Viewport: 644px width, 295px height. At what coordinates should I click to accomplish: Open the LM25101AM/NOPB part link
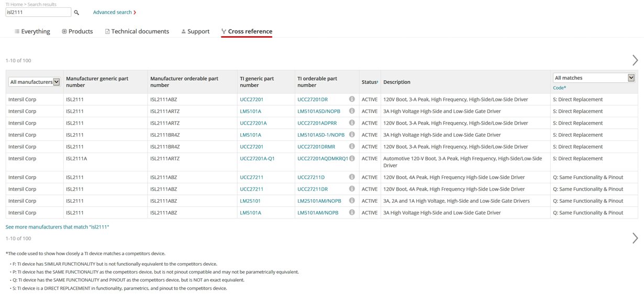[319, 201]
